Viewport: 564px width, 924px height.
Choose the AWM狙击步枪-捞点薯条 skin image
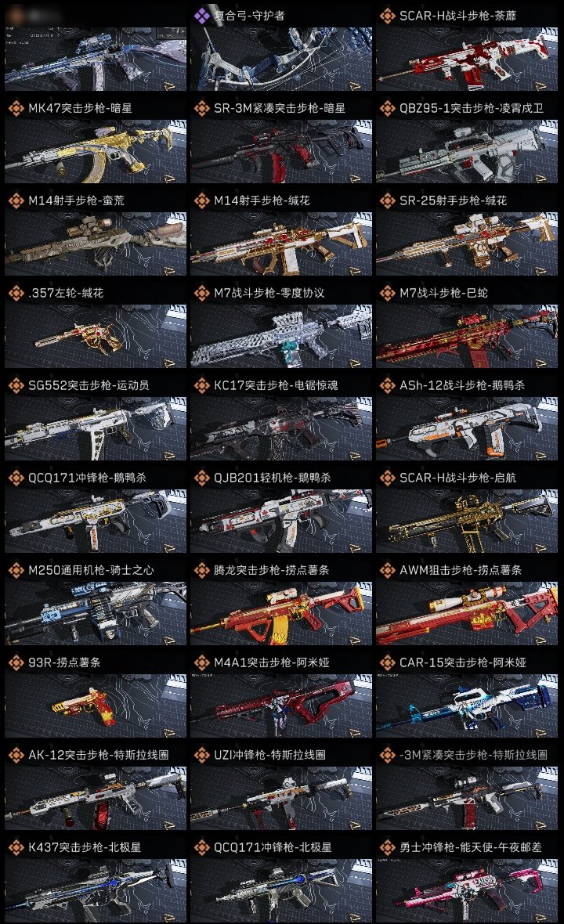tap(467, 613)
